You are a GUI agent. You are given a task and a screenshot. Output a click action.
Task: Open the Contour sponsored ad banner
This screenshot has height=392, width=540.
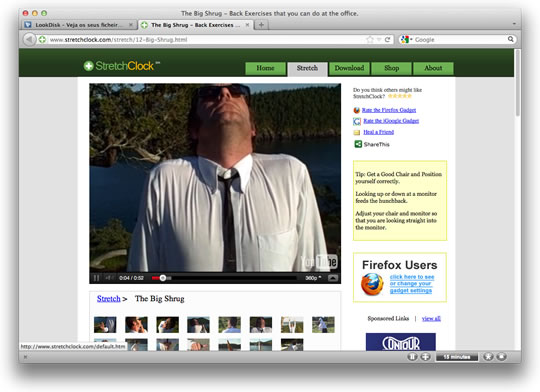(x=401, y=342)
